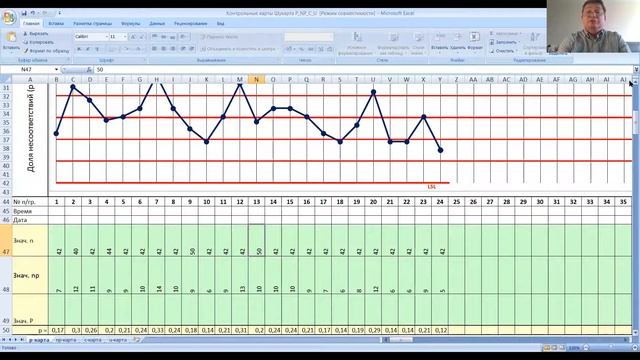Cut selection with Вырезать
The image size is (640, 360).
36,34
